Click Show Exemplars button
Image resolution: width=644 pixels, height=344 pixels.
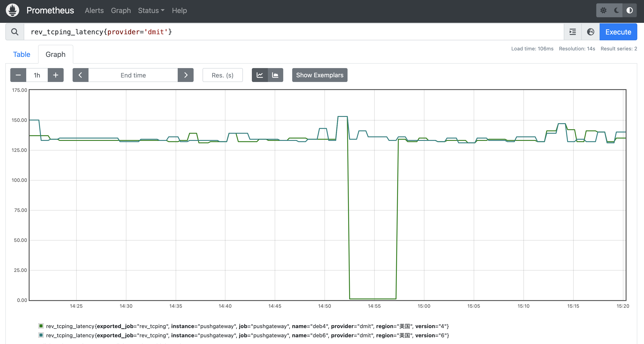[320, 75]
